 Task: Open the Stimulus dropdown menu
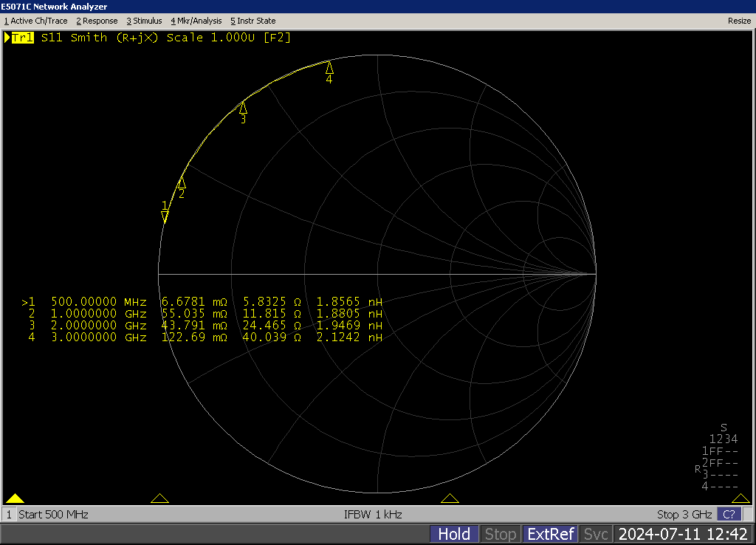[x=144, y=21]
